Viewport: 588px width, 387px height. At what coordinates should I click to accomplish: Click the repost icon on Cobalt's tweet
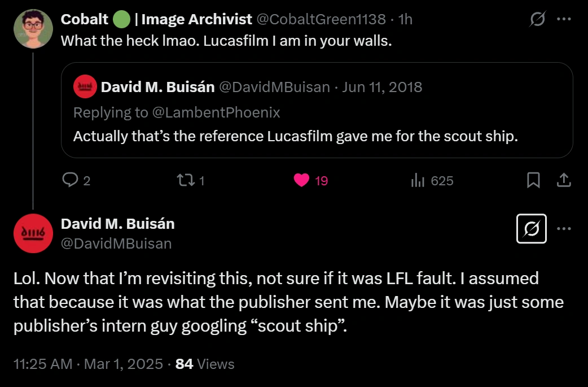pyautogui.click(x=184, y=180)
